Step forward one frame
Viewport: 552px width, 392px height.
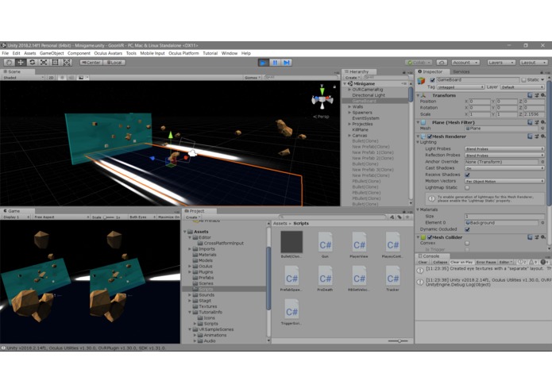tap(287, 63)
